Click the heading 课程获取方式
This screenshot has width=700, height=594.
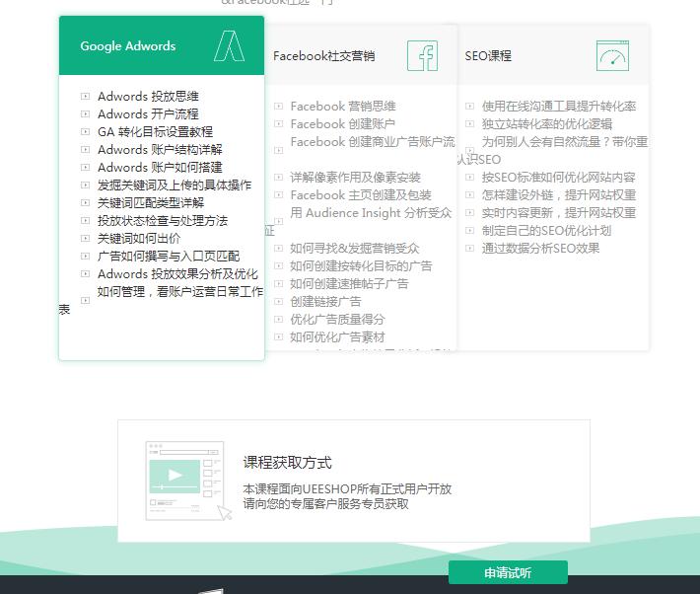288,463
